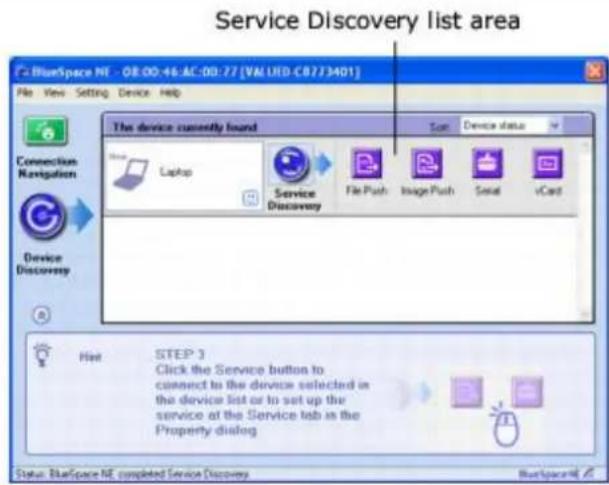Select the File Push service icon
Image resolution: width=609 pixels, height=485 pixels.
pyautogui.click(x=366, y=163)
